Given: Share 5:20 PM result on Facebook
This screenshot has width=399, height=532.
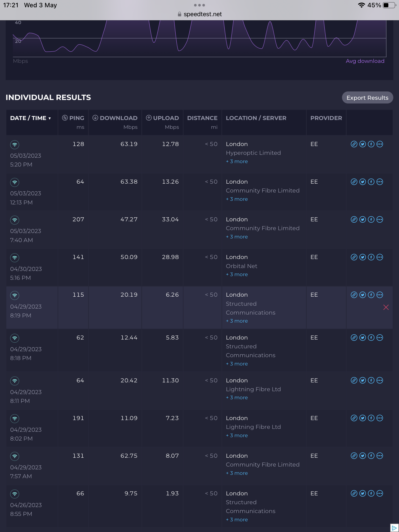Looking at the screenshot, I should point(371,144).
